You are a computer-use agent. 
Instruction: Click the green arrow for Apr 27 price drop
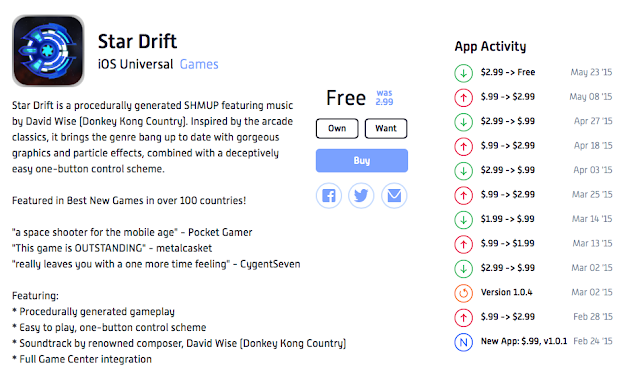pyautogui.click(x=463, y=122)
